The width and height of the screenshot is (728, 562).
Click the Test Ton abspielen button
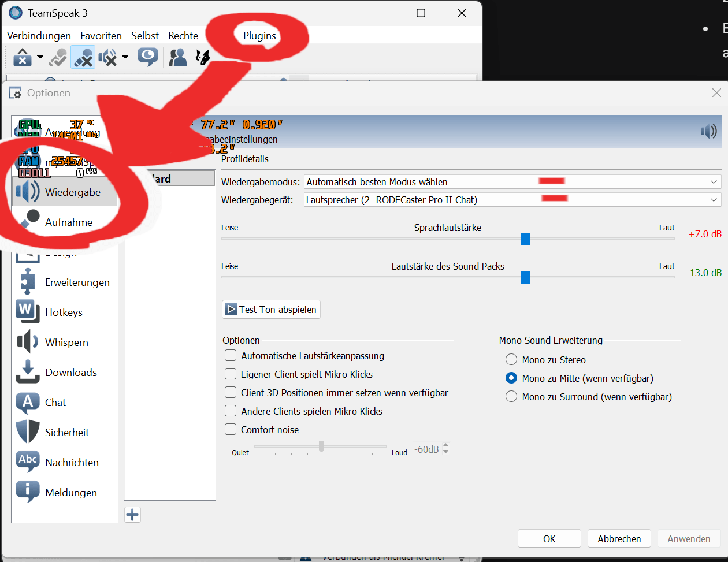click(x=271, y=310)
